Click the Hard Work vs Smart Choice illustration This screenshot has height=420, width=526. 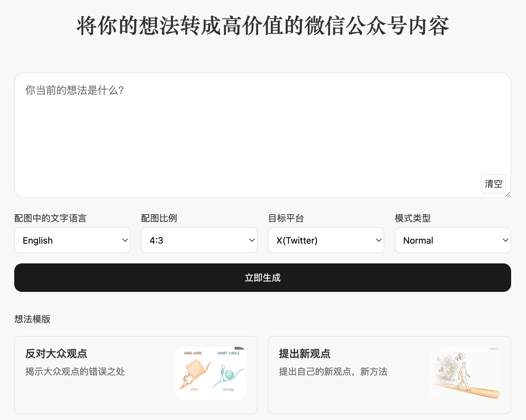click(x=211, y=373)
